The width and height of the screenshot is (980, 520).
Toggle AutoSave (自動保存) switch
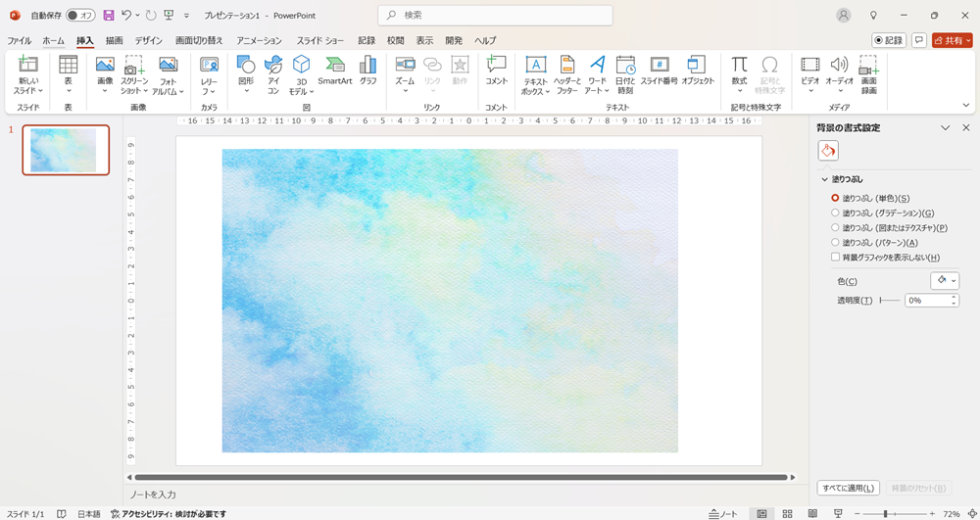(x=80, y=15)
